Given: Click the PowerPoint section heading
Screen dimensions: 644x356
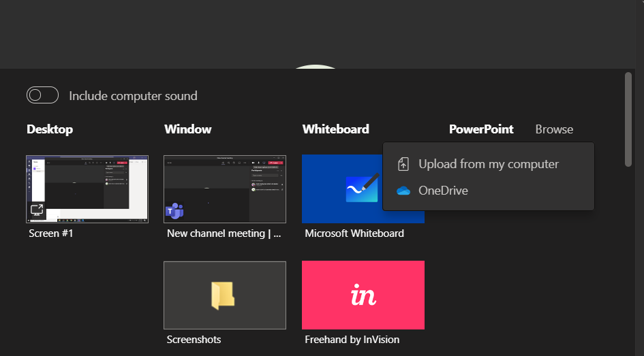Looking at the screenshot, I should tap(481, 129).
